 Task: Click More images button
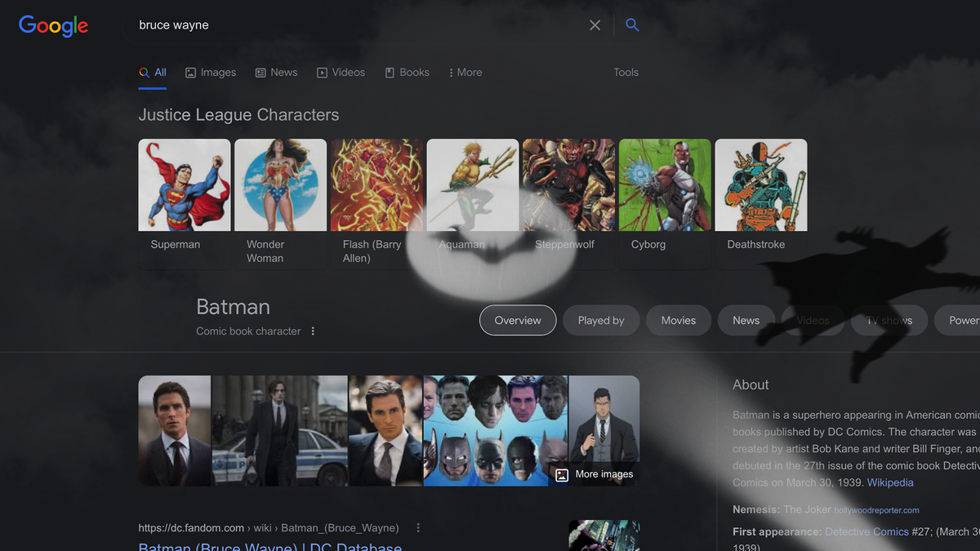coord(595,474)
